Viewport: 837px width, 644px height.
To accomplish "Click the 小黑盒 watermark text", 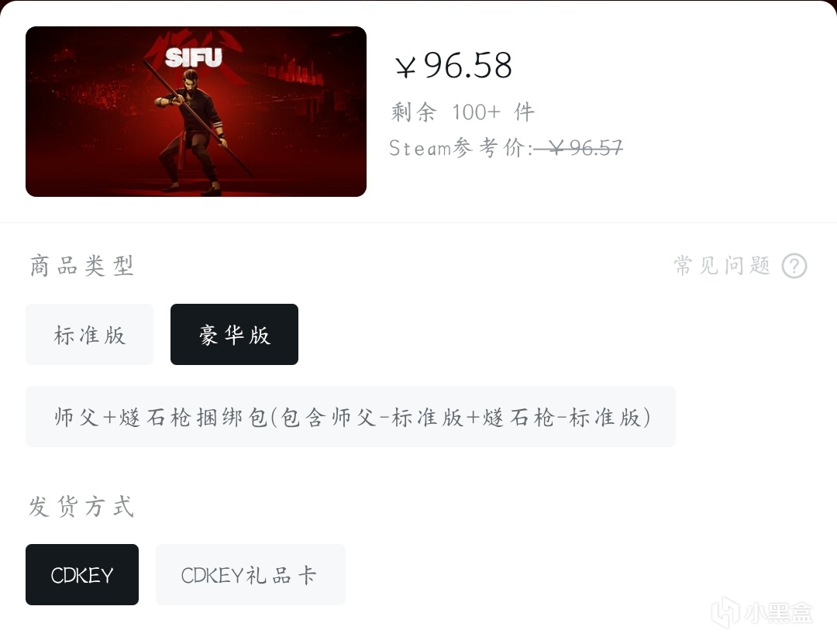I will (780, 612).
